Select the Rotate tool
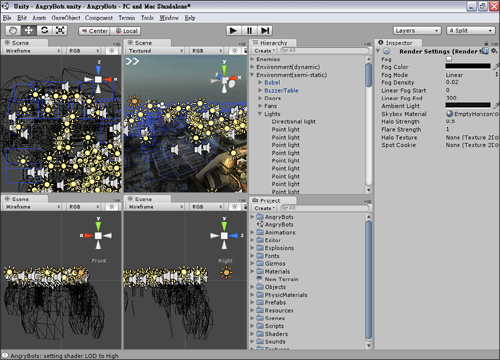The image size is (500, 360). pyautogui.click(x=44, y=31)
